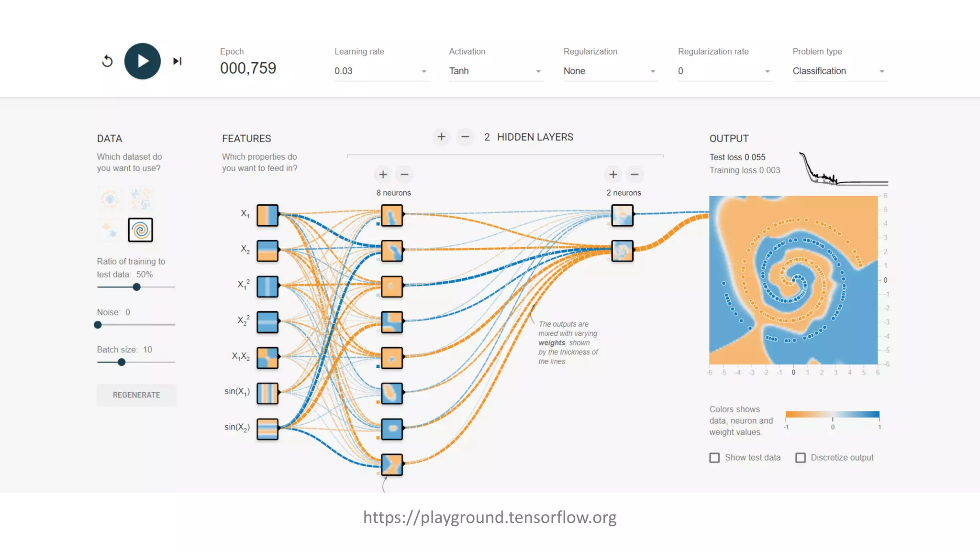
Task: Remove a hidden layer with minus icon
Action: [x=465, y=137]
